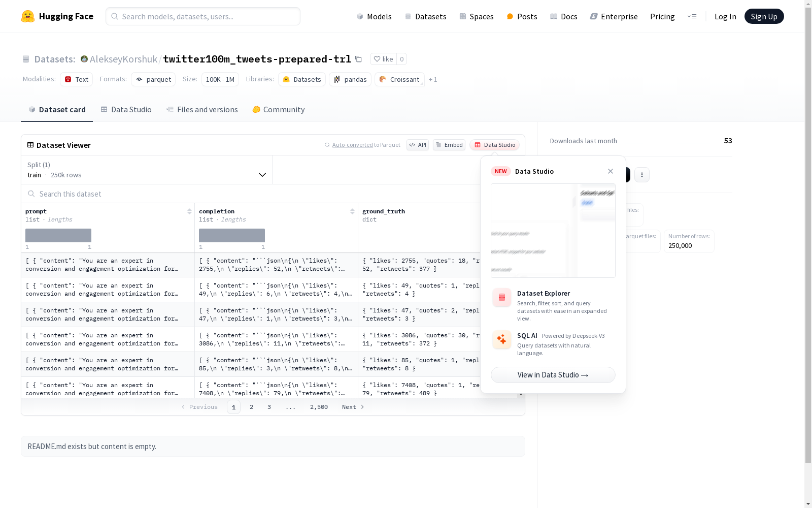Click the ground_truth column header
Screen dimensions: 812x508
(384, 211)
